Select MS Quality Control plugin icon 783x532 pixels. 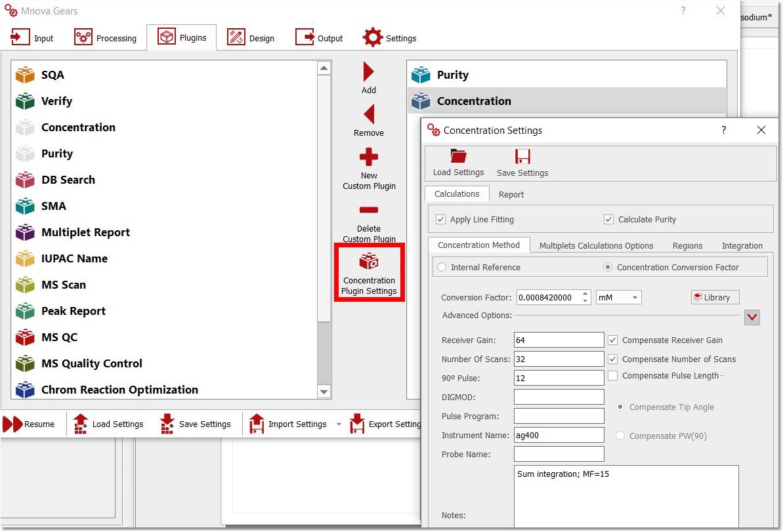pos(25,363)
